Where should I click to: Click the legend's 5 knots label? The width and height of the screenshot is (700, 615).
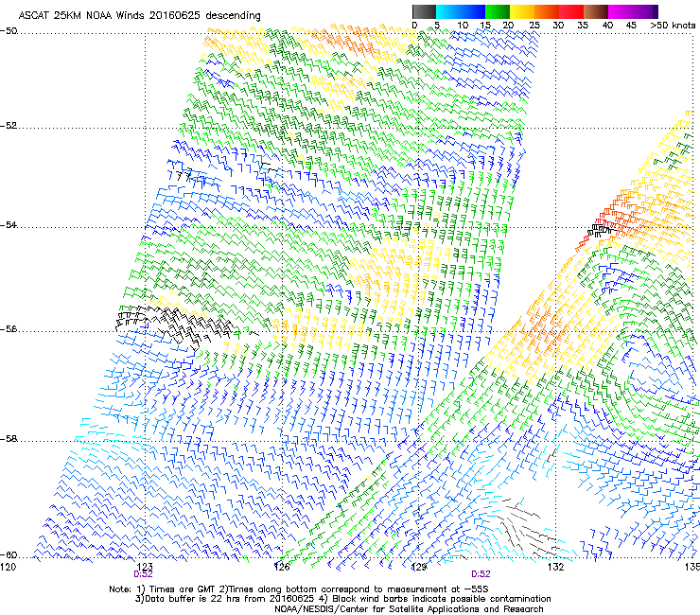[437, 25]
